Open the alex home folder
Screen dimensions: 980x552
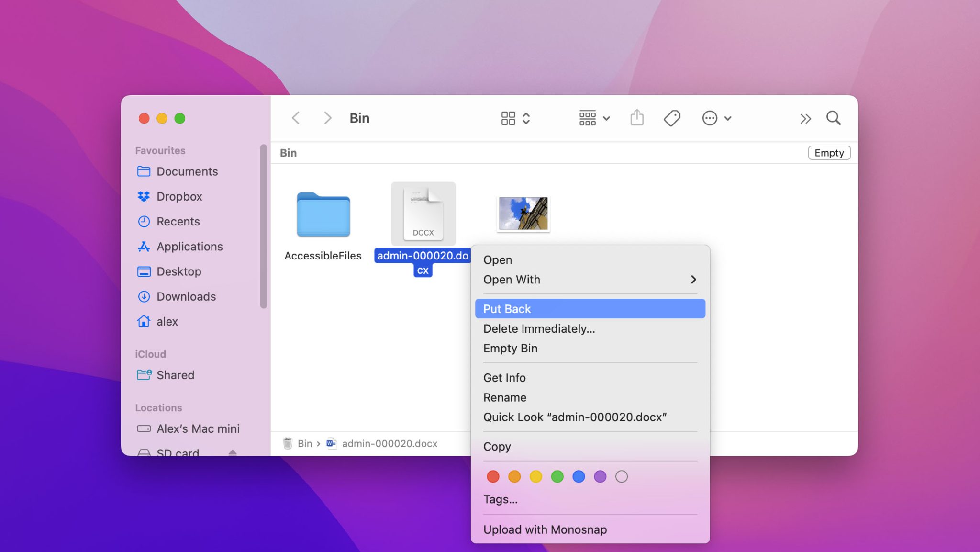[x=167, y=321]
